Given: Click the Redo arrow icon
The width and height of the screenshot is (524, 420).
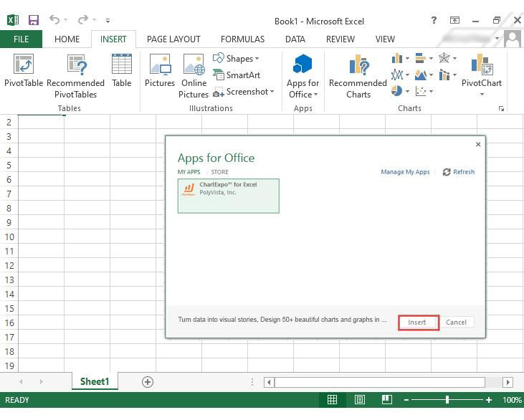Looking at the screenshot, I should 83,20.
